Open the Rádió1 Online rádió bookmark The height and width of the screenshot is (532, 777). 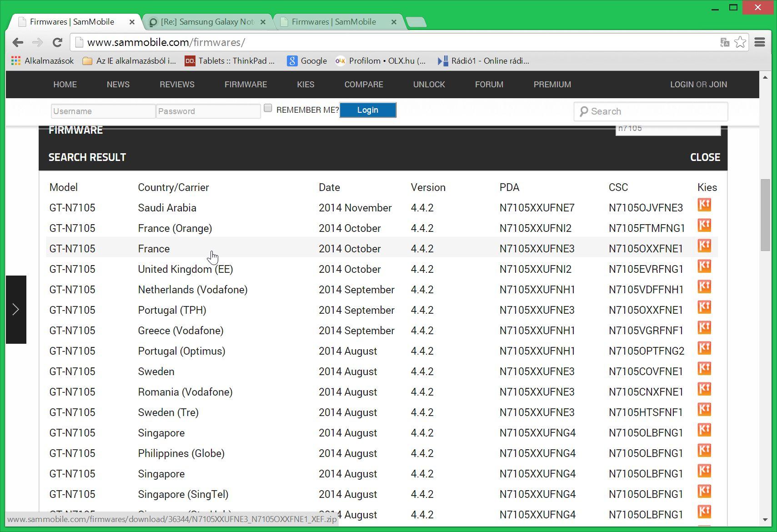pyautogui.click(x=483, y=61)
